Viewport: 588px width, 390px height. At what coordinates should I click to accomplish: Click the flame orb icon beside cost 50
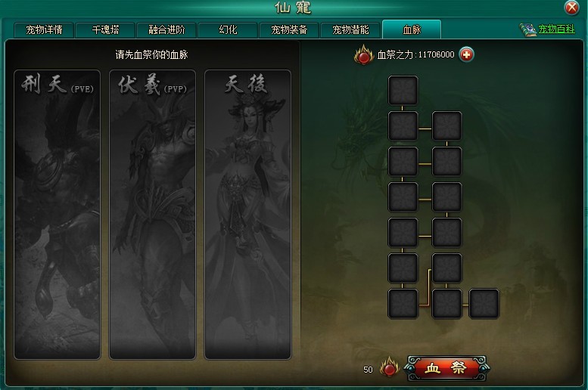coord(389,367)
